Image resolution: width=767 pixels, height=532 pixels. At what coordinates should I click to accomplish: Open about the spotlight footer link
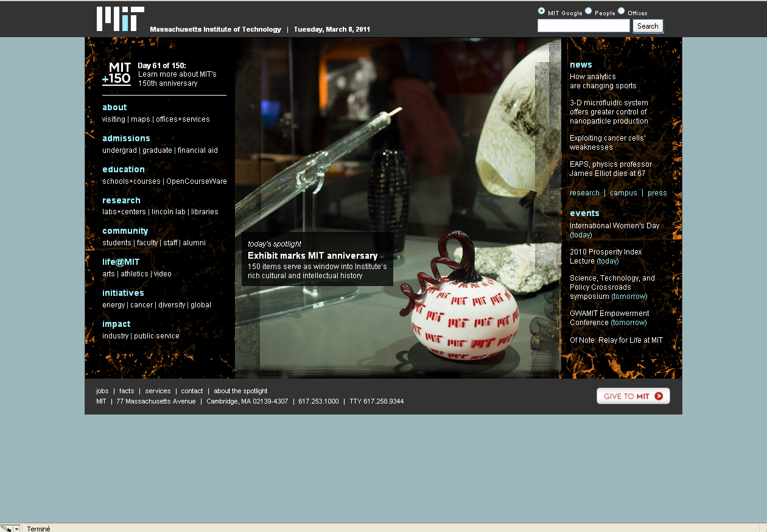point(240,391)
